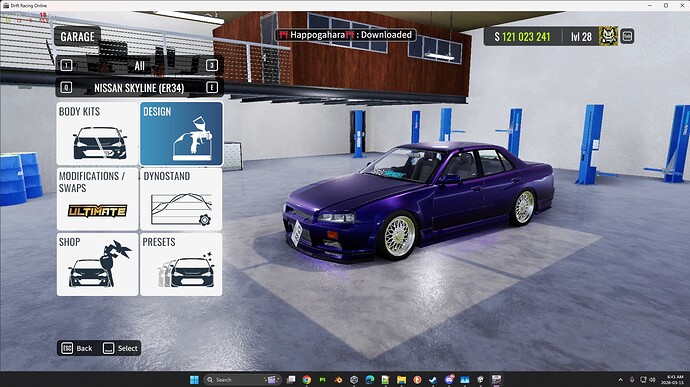Viewport: 690px width, 387px height.
Task: Click the Garage header label
Action: (x=77, y=37)
